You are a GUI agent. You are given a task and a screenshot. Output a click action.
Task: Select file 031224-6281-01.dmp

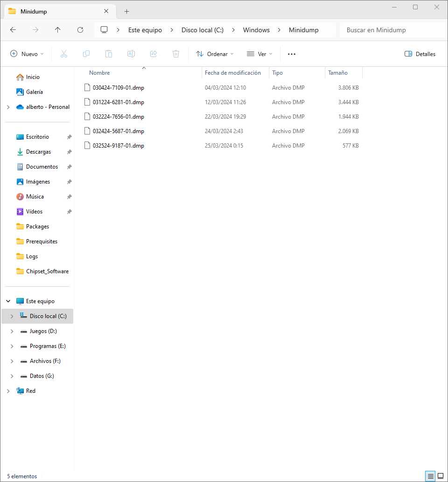pyautogui.click(x=118, y=102)
